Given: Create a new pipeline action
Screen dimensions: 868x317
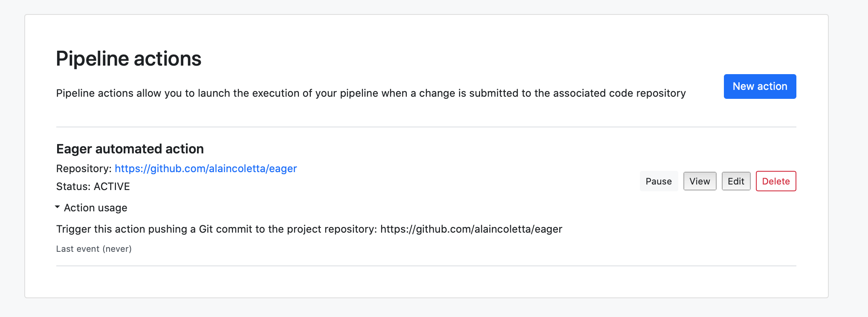Looking at the screenshot, I should click(x=760, y=86).
